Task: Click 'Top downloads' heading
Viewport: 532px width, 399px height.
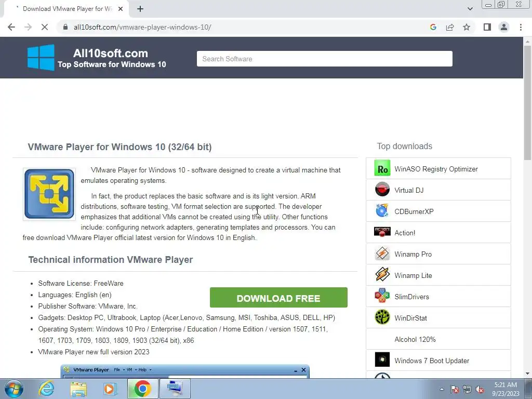Action: click(404, 146)
